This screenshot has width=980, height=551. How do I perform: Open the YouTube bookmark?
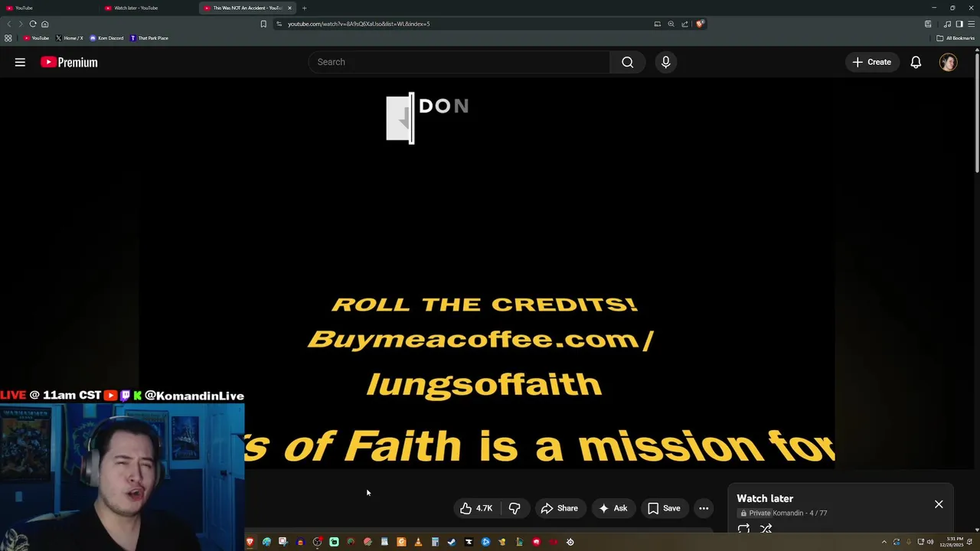click(36, 38)
